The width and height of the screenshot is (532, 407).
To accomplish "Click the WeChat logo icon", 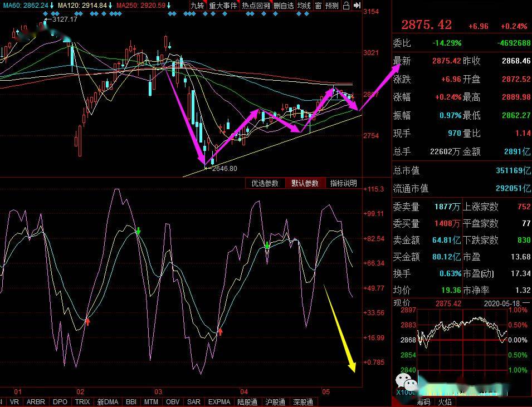I will point(406,383).
